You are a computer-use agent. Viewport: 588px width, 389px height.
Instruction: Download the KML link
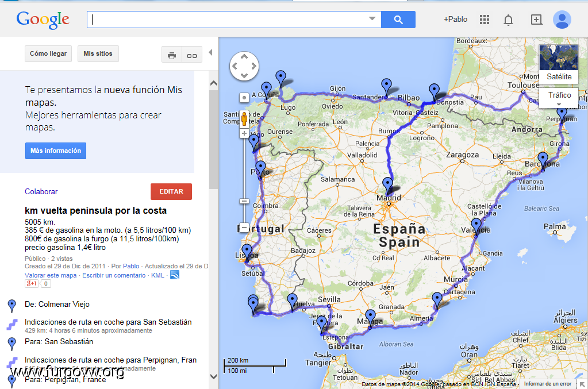click(x=157, y=275)
